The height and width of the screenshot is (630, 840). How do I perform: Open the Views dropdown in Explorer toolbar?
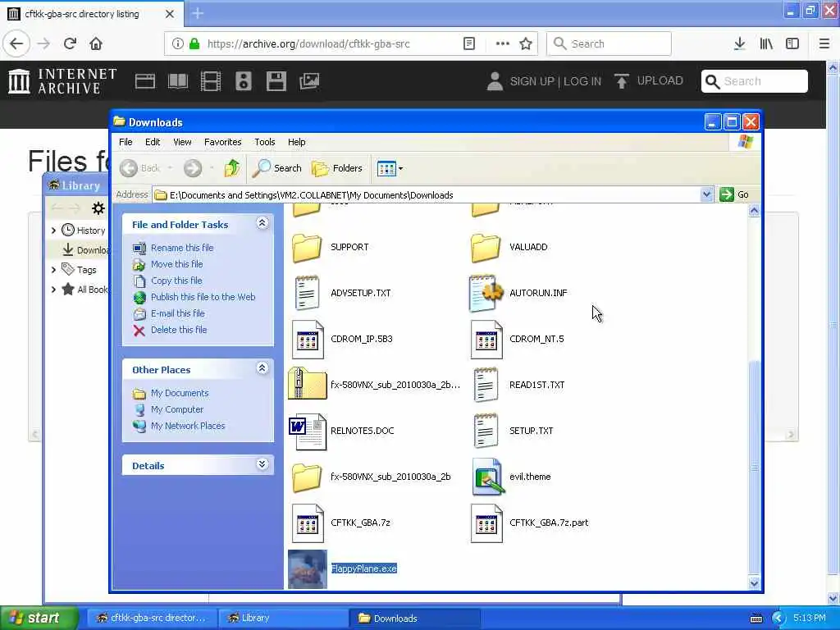[x=390, y=168]
